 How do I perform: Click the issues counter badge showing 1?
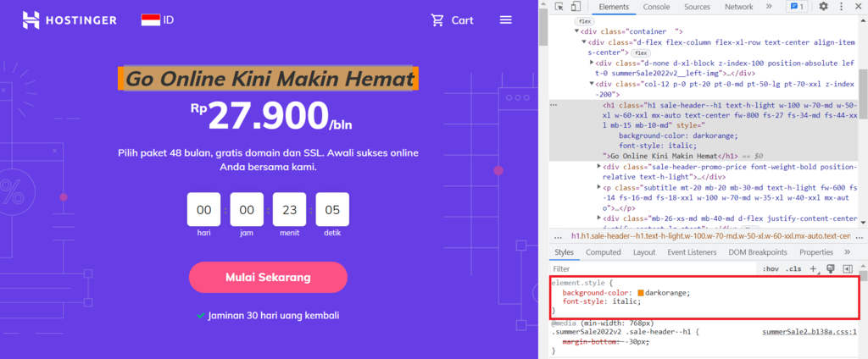(798, 7)
